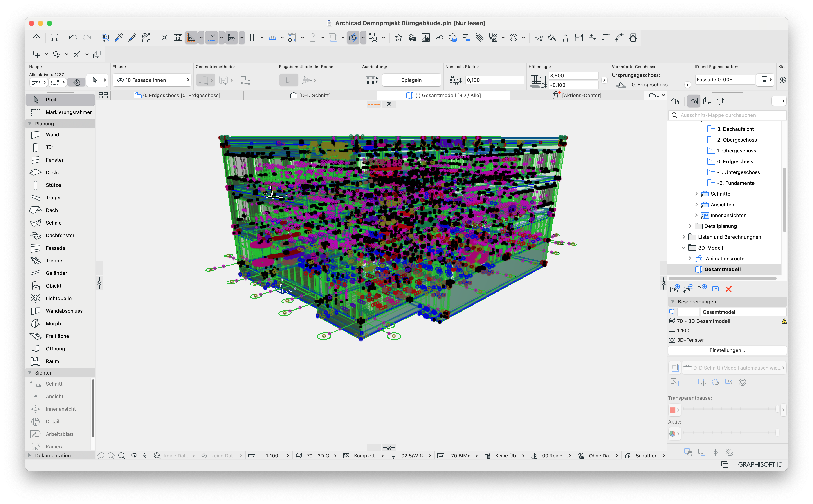Select the Dachfenster tool
This screenshot has width=813, height=504.
coord(60,235)
